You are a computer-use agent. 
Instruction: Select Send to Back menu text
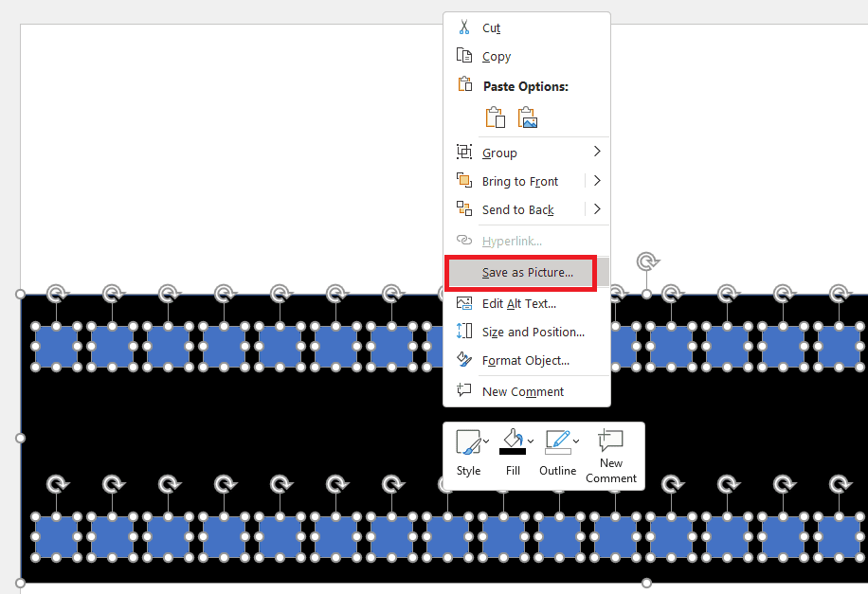[x=517, y=209]
